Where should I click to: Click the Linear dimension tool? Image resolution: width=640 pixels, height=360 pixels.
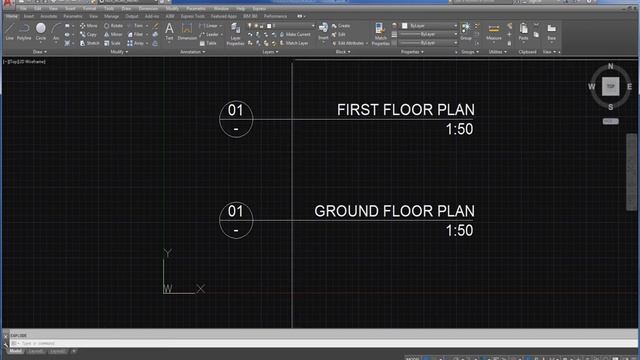click(x=209, y=26)
